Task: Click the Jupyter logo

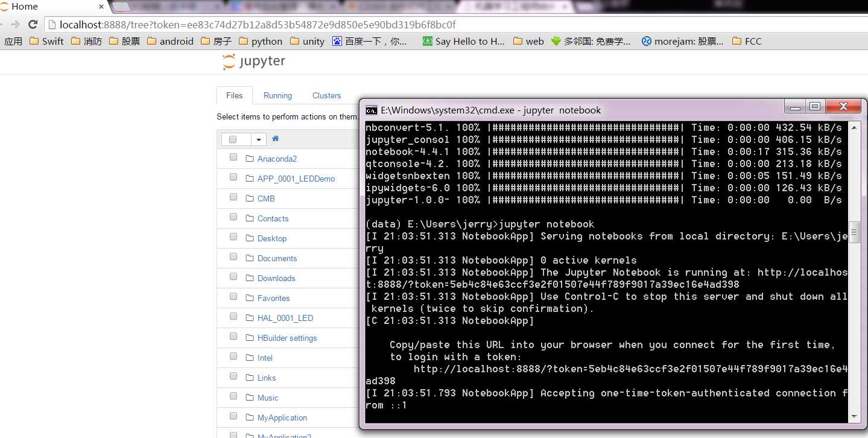Action: [253, 62]
